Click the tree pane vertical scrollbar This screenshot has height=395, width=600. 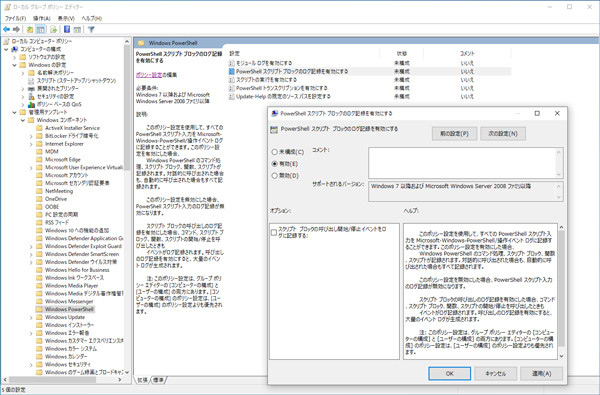point(127,207)
